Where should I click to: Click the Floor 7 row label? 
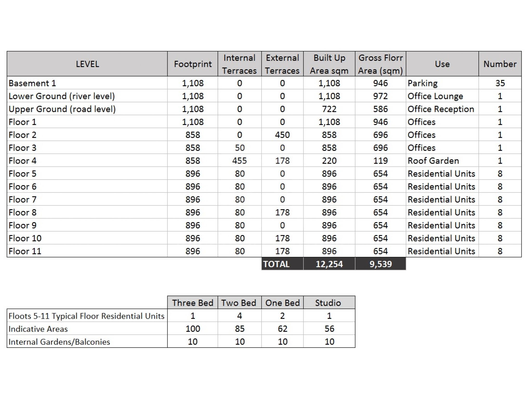coord(22,199)
